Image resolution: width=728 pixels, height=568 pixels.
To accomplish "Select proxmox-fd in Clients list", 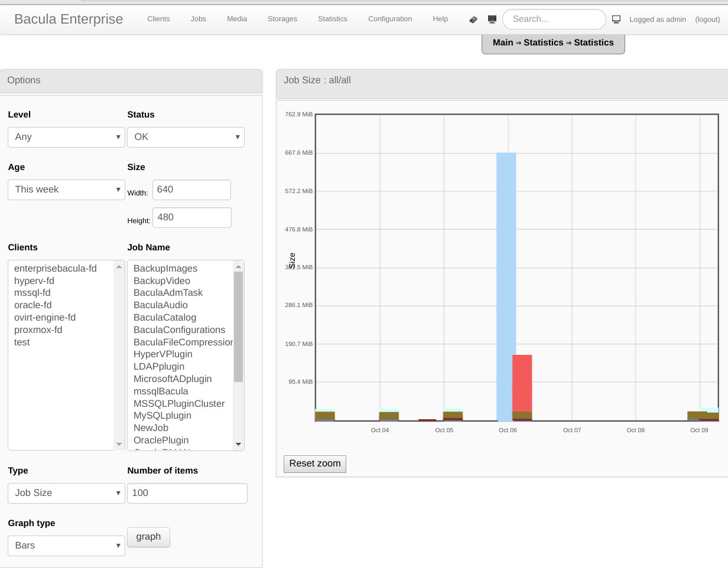I will pyautogui.click(x=61, y=330).
